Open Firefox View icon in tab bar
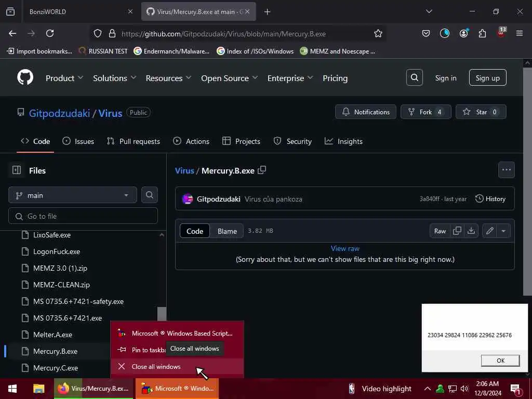Image resolution: width=532 pixels, height=399 pixels. click(10, 11)
